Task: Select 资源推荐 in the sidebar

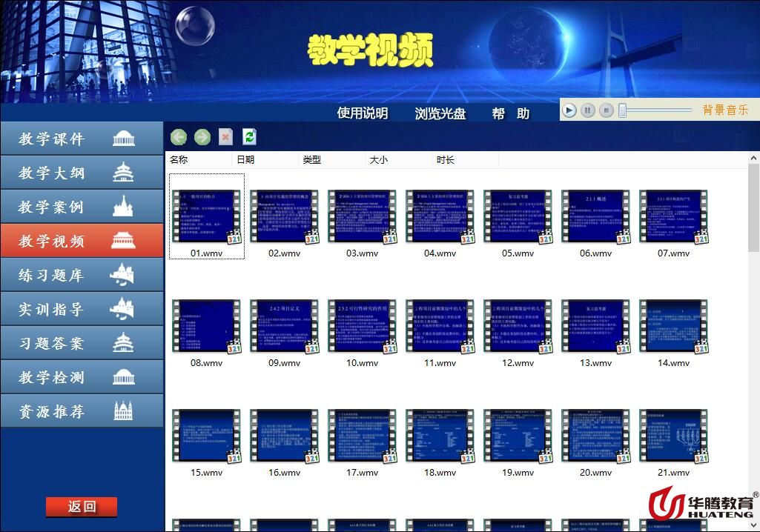Action: [x=82, y=411]
